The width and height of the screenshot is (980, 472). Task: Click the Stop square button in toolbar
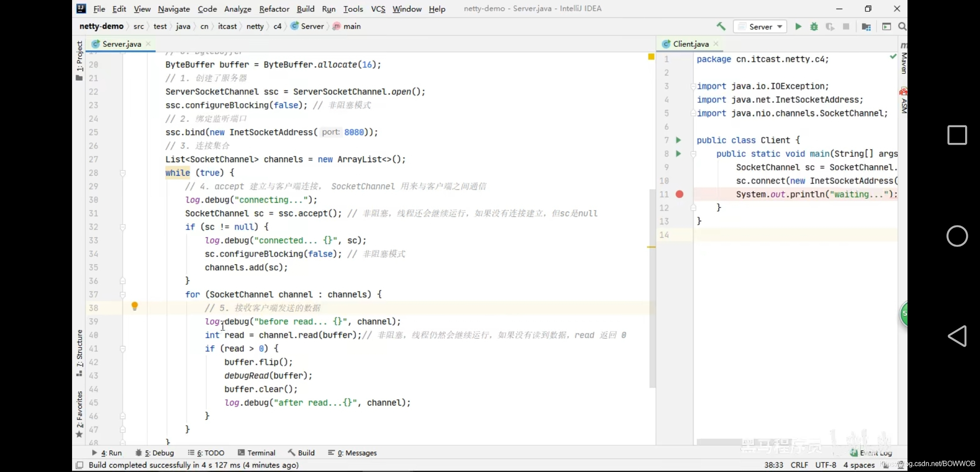[846, 27]
